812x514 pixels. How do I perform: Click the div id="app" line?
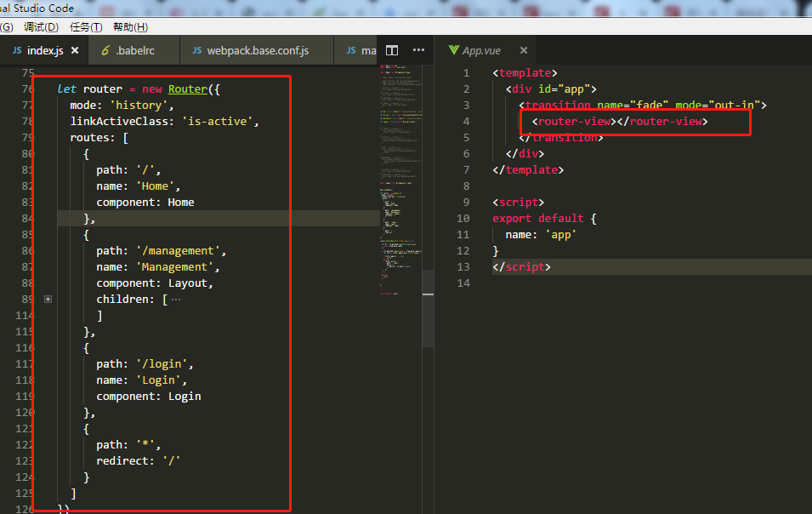coord(551,89)
